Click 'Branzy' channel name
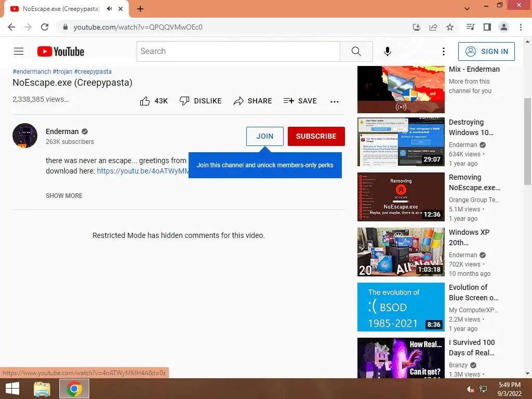The image size is (532, 399). (458, 365)
